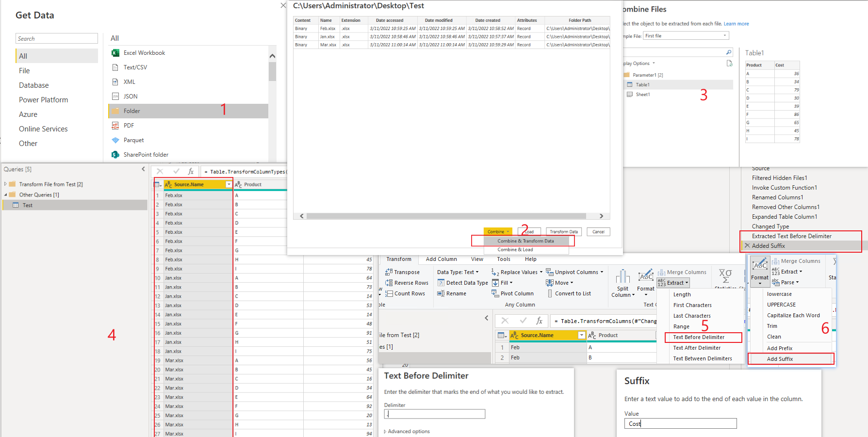
Task: Select the Excel Workbook connector icon
Action: [115, 53]
